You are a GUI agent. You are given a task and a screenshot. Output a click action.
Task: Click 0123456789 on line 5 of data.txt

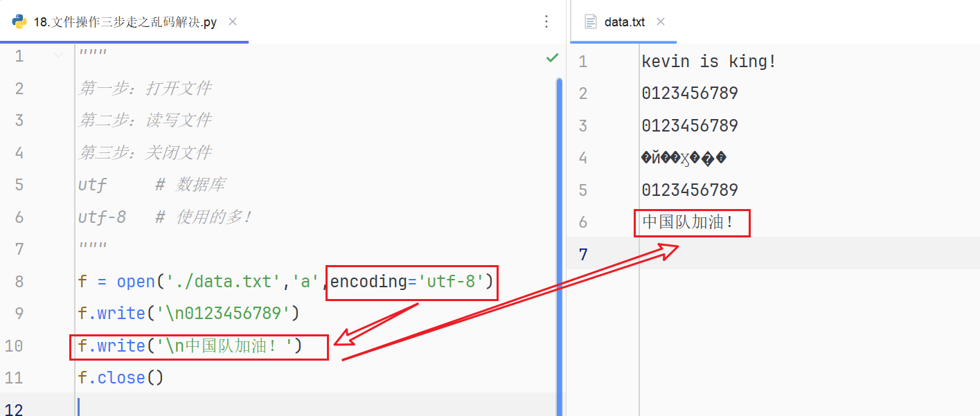(690, 190)
